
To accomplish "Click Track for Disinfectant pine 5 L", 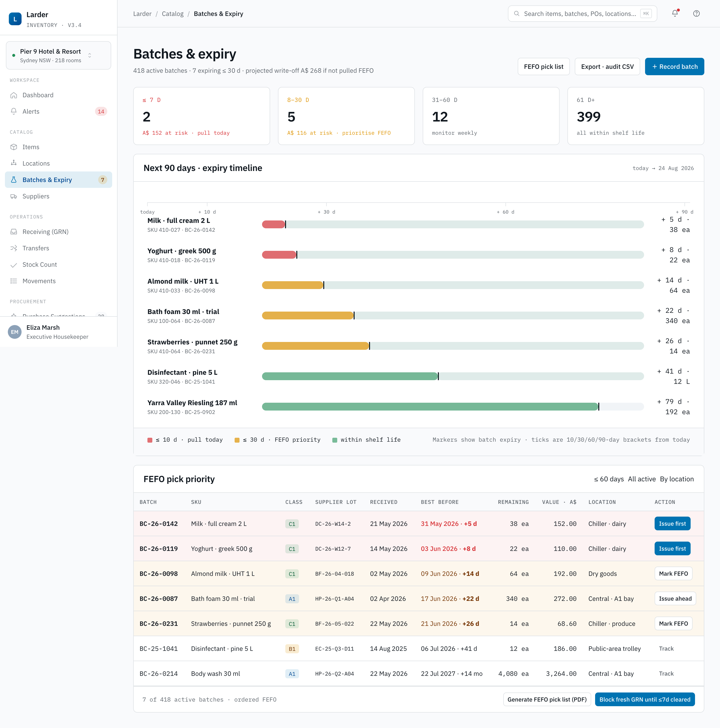I will [666, 648].
